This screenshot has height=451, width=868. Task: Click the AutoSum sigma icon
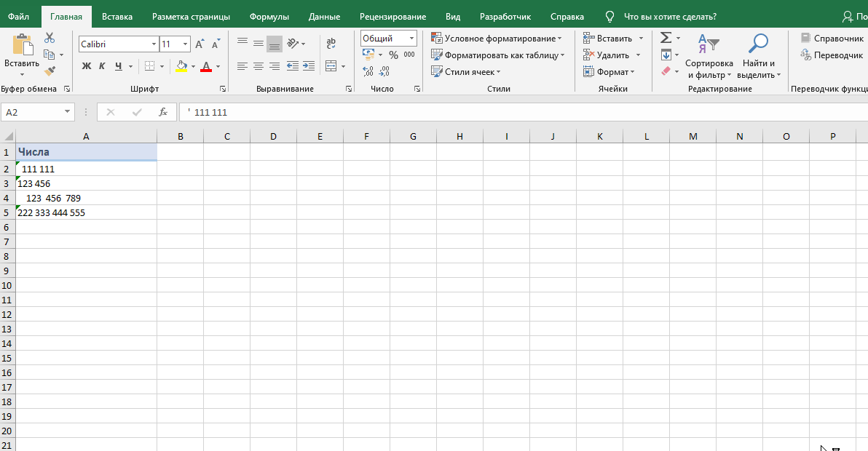tap(666, 38)
